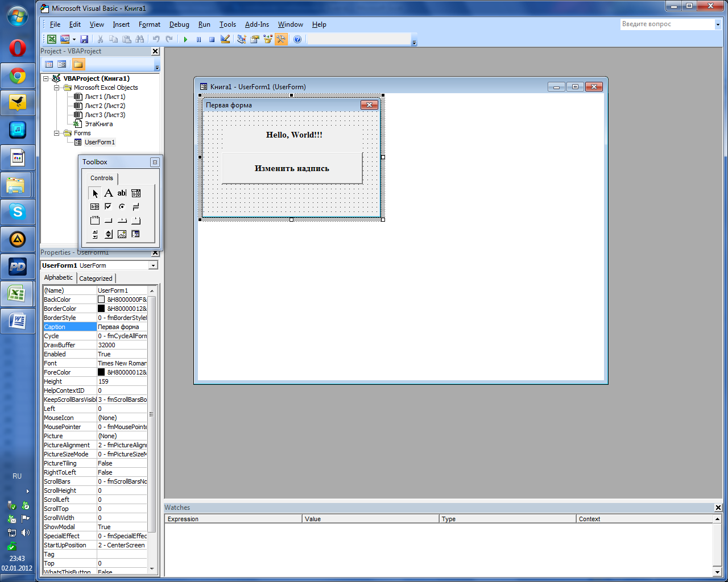The image size is (728, 582).
Task: Click View Code icon in Project panel
Action: 49,64
